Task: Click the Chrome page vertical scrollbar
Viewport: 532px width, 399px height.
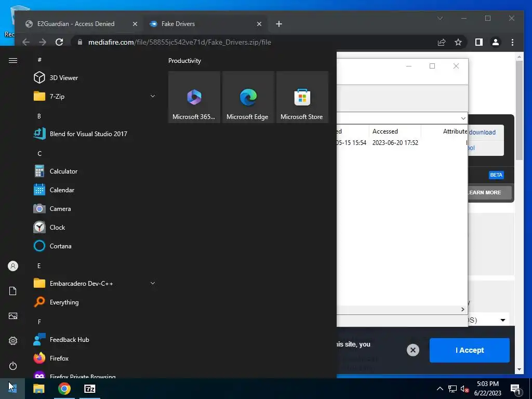Action: click(519, 111)
